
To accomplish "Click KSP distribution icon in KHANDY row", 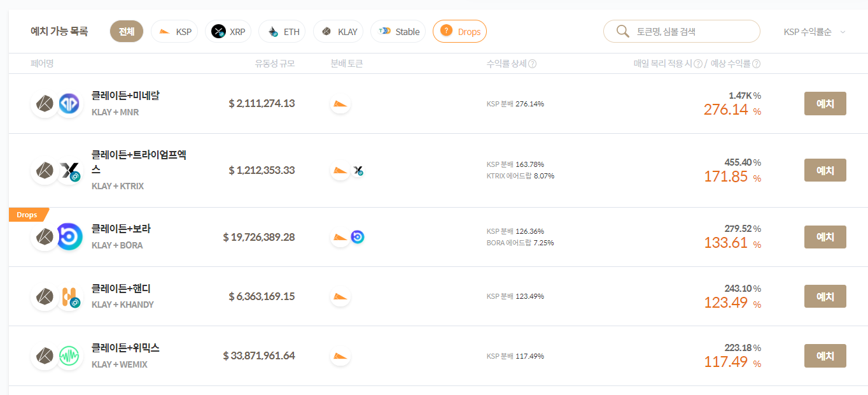I will pyautogui.click(x=340, y=297).
